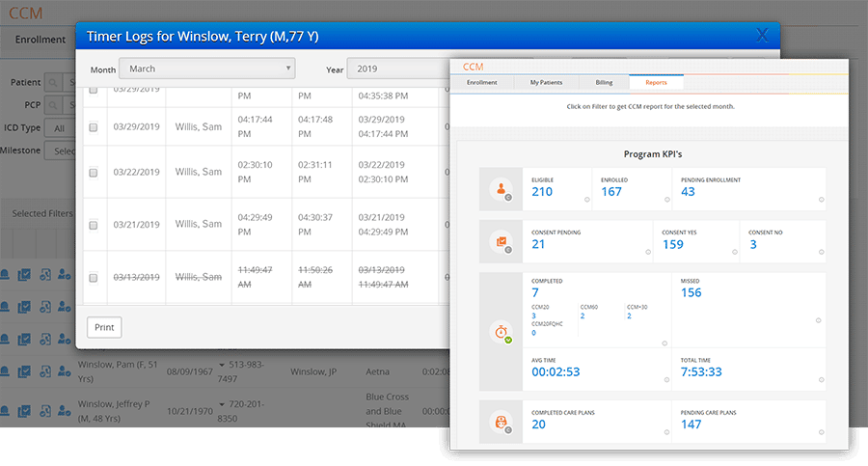Open the Milestone dropdown

[x=60, y=151]
